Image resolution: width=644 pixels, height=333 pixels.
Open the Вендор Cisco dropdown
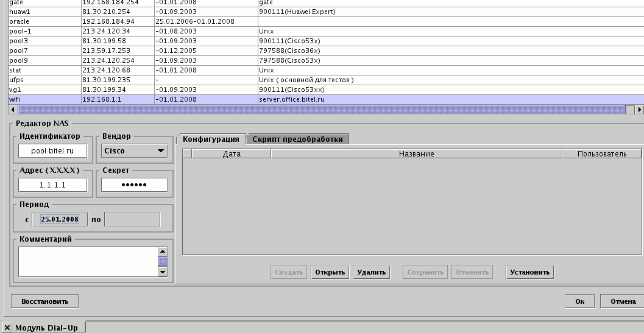tap(134, 151)
